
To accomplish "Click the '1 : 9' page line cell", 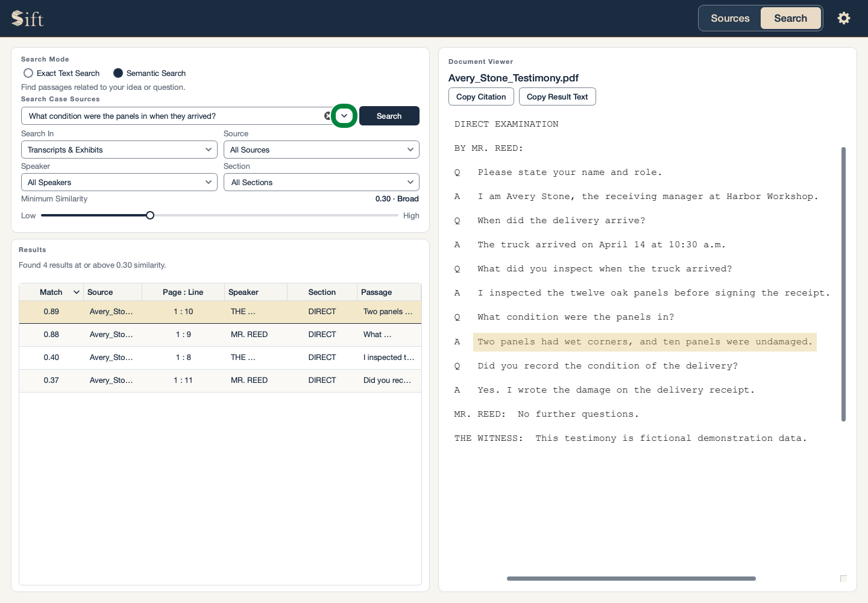I will pyautogui.click(x=183, y=335).
